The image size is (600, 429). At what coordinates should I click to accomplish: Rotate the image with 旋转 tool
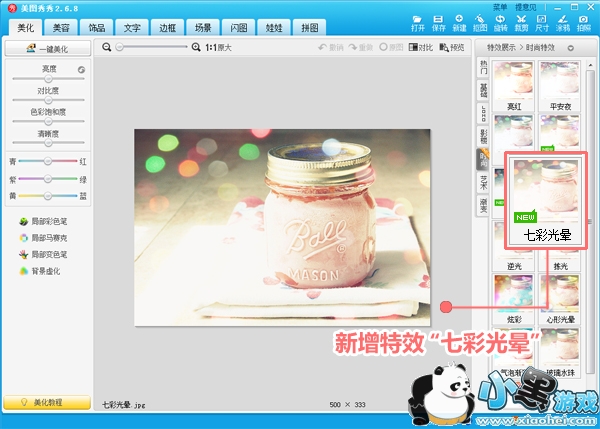click(x=501, y=23)
